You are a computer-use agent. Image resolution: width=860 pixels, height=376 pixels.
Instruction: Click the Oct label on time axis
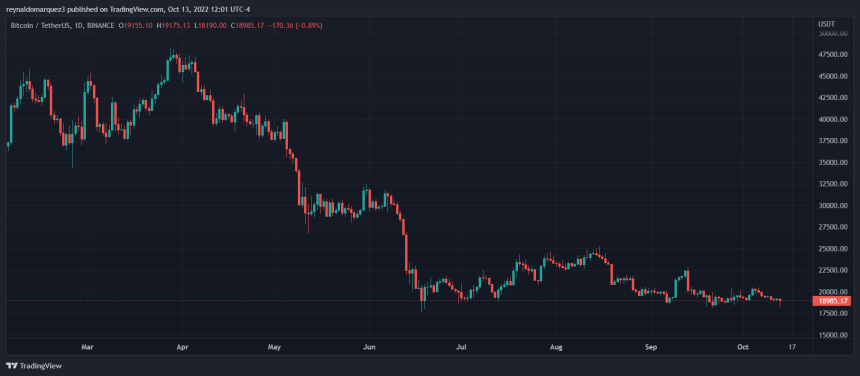click(743, 347)
